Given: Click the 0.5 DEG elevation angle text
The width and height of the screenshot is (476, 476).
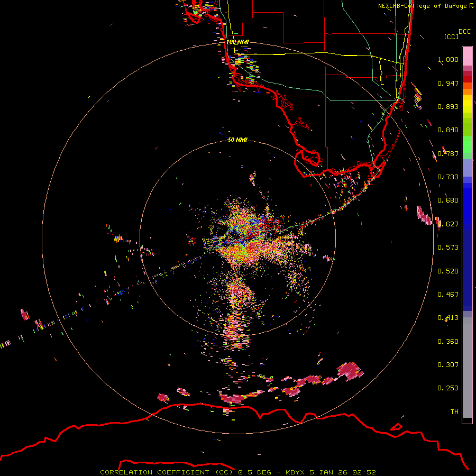Looking at the screenshot, I should pos(254,472).
